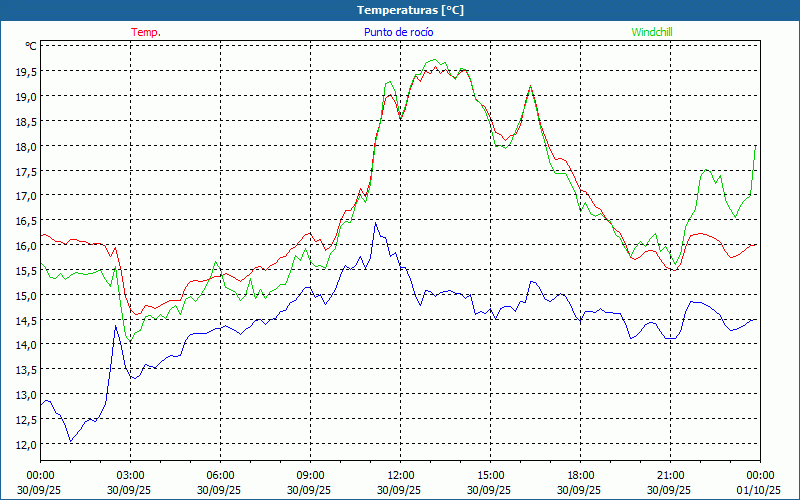
Task: Select the 03:00 time axis marker
Action: coord(130,475)
